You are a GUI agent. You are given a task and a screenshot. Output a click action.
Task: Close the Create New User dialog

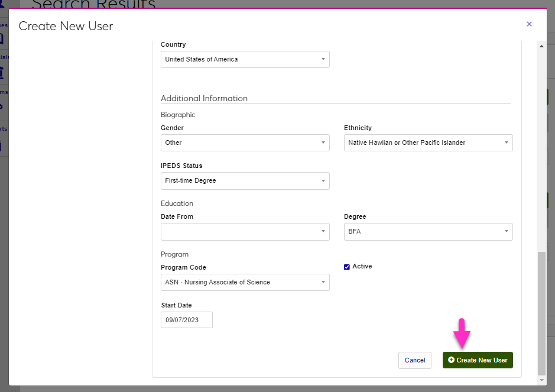[x=529, y=24]
